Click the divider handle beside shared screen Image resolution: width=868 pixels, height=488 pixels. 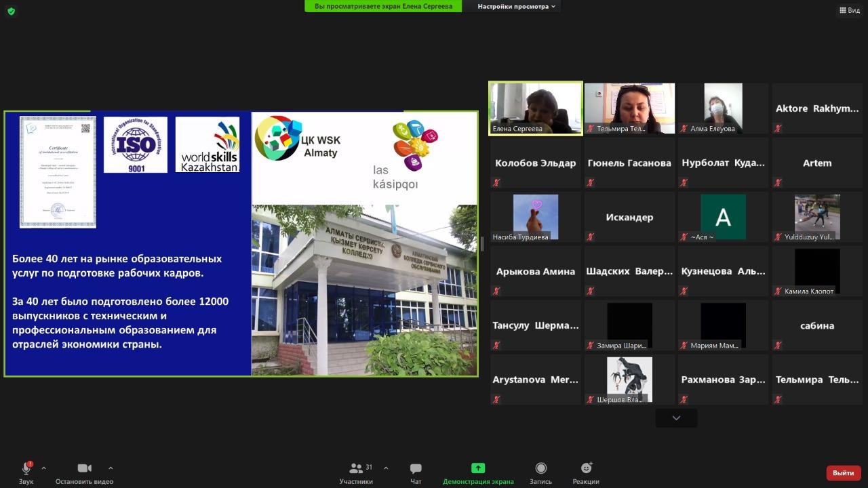tap(482, 244)
